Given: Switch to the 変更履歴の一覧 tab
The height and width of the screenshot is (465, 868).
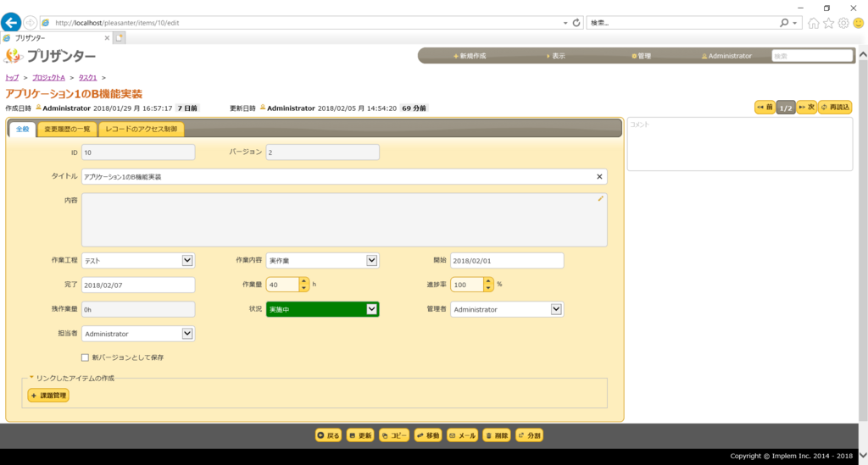Looking at the screenshot, I should point(67,129).
